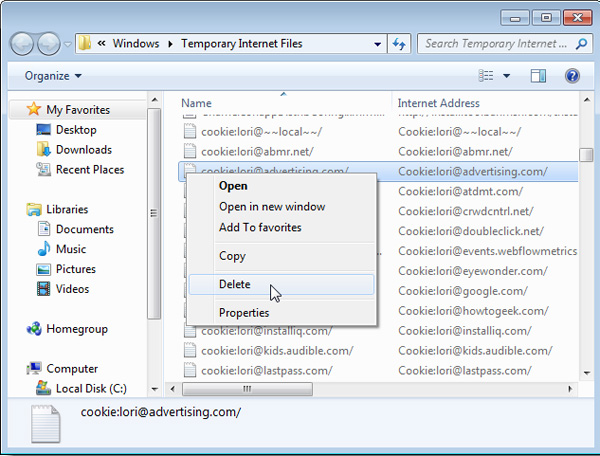Viewport: 600px width, 456px height.
Task: Select Copy in the context menu
Action: [x=232, y=256]
